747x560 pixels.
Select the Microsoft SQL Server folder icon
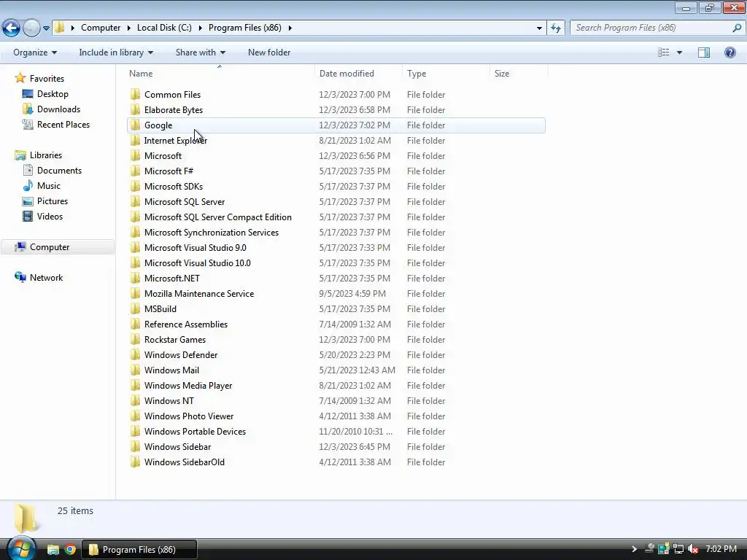click(x=135, y=201)
